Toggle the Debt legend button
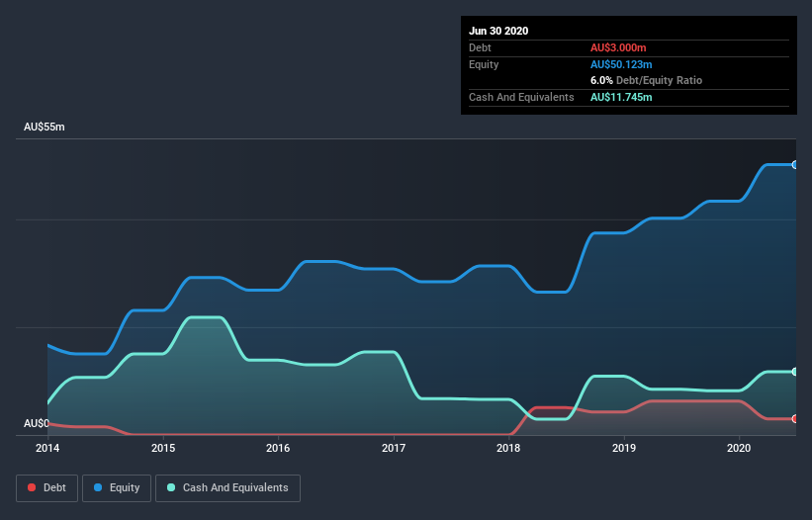The height and width of the screenshot is (520, 812). 46,488
